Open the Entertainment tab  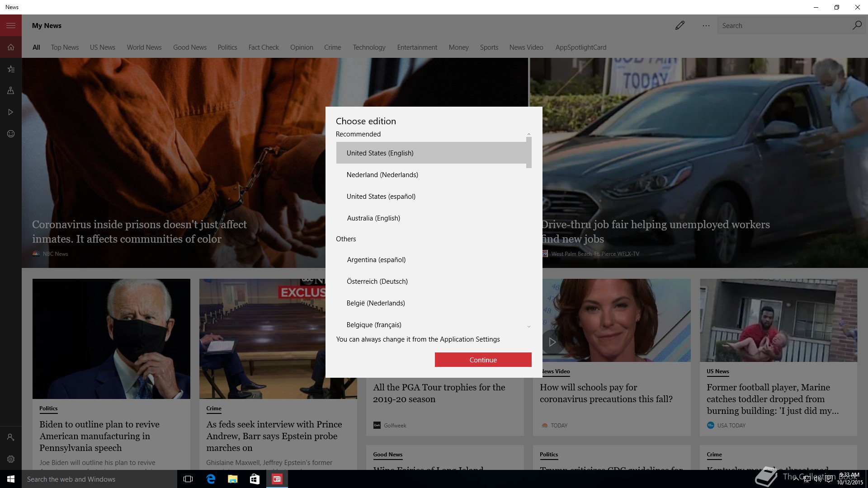(x=417, y=47)
